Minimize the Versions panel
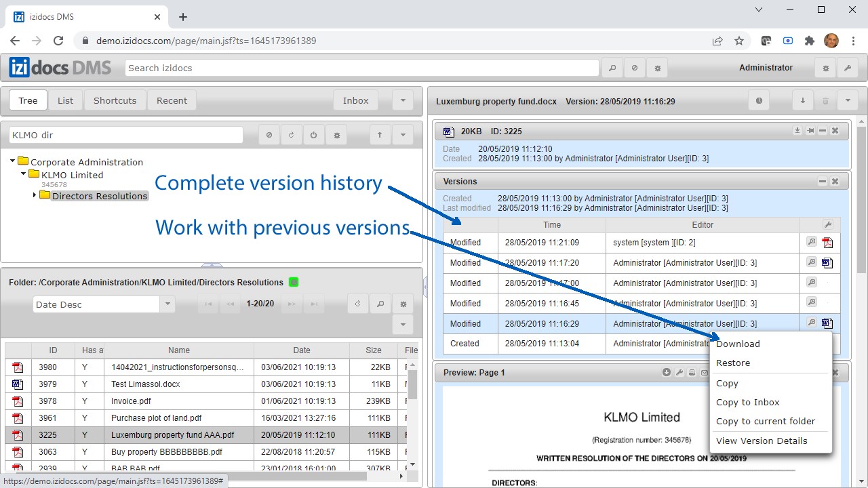The height and width of the screenshot is (488, 868). click(x=823, y=181)
